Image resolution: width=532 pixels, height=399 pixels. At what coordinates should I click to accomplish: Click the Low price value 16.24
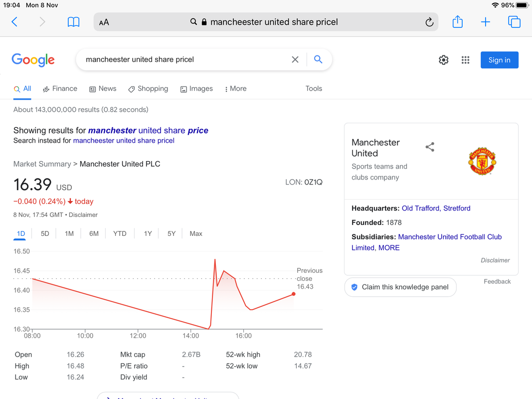[75, 377]
